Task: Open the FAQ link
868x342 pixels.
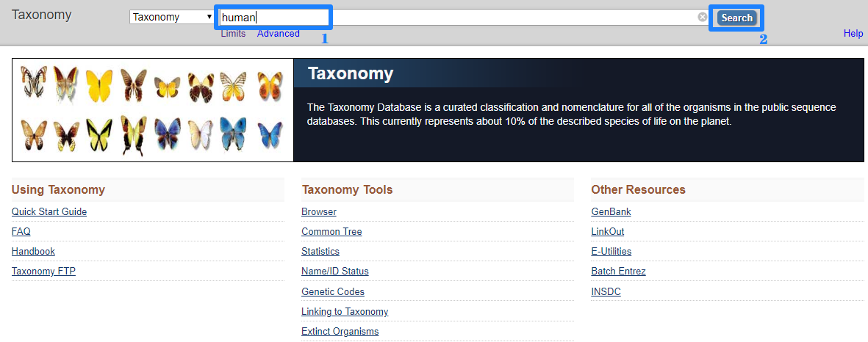Action: 21,231
